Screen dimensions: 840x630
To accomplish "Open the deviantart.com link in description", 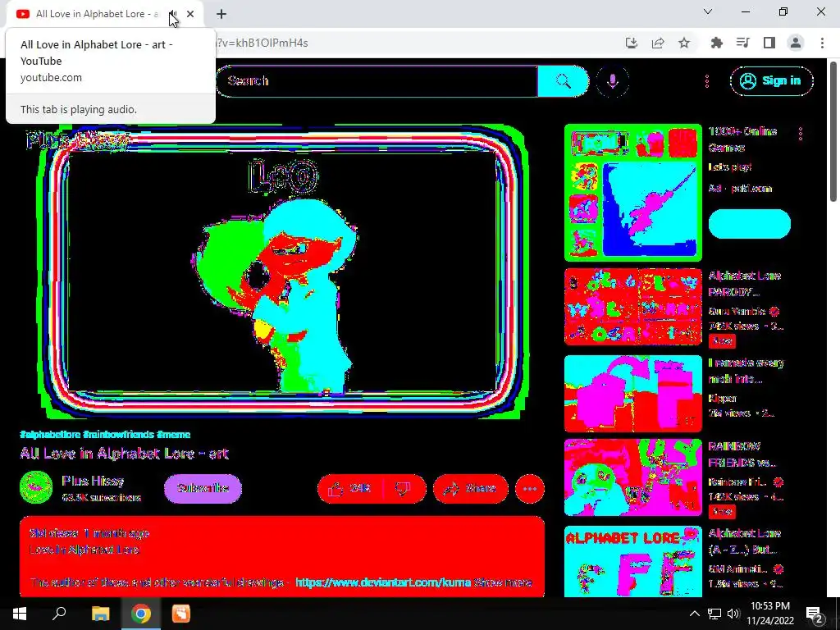I will [x=383, y=582].
